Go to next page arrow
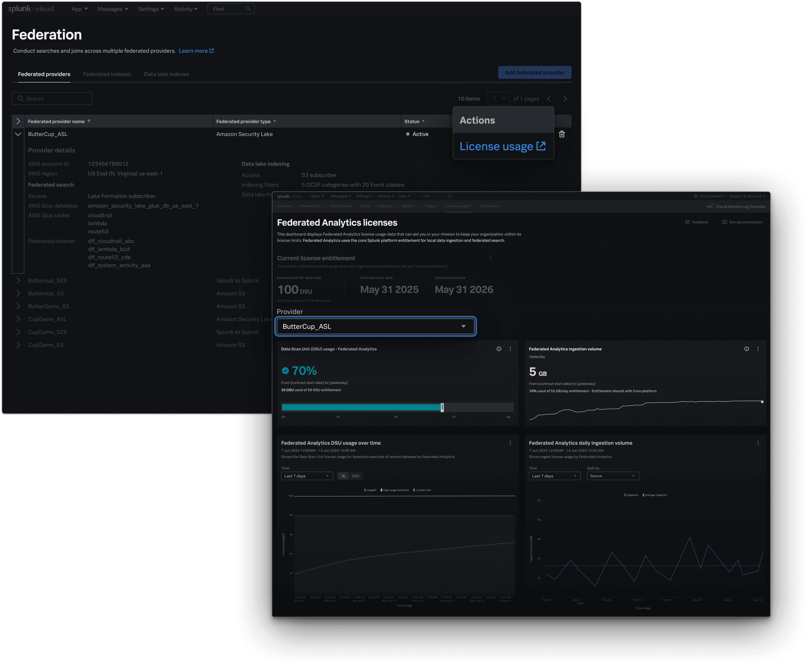812x669 pixels. [565, 99]
